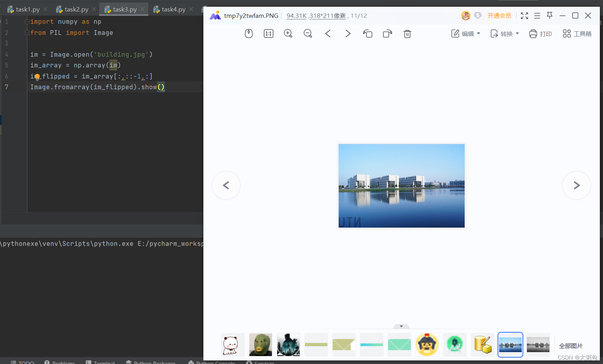This screenshot has width=603, height=364.
Task: Print the image with 打印
Action: tap(540, 34)
